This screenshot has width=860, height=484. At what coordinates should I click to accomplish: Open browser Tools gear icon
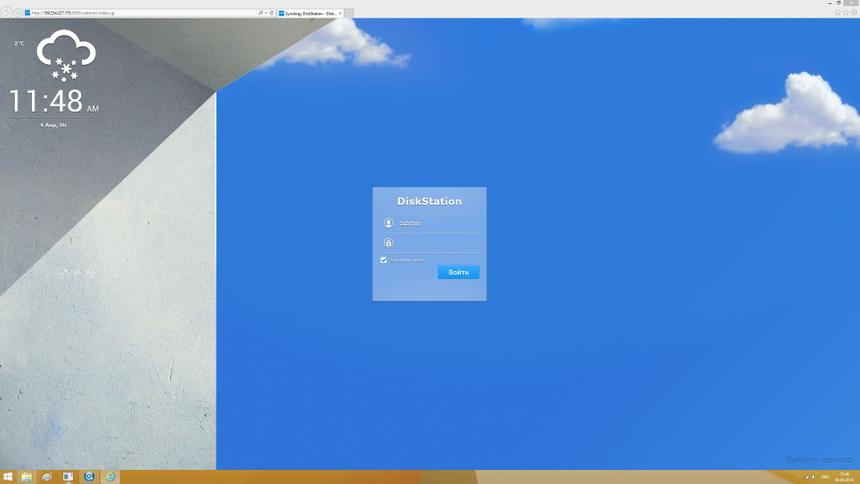point(854,12)
